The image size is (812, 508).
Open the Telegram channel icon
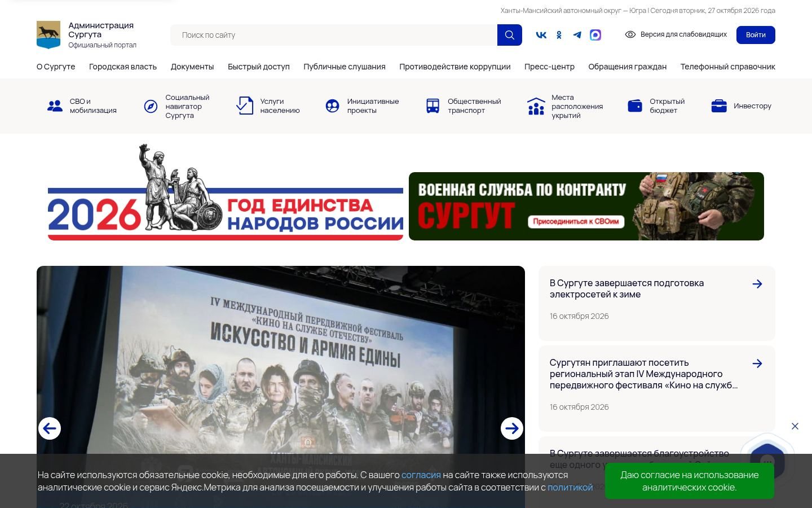[577, 35]
